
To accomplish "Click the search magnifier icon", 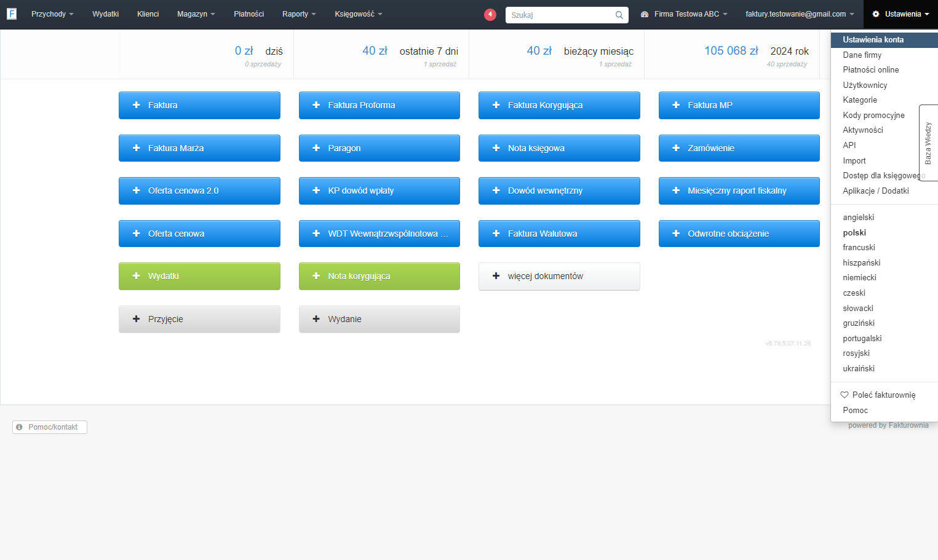I will point(619,15).
